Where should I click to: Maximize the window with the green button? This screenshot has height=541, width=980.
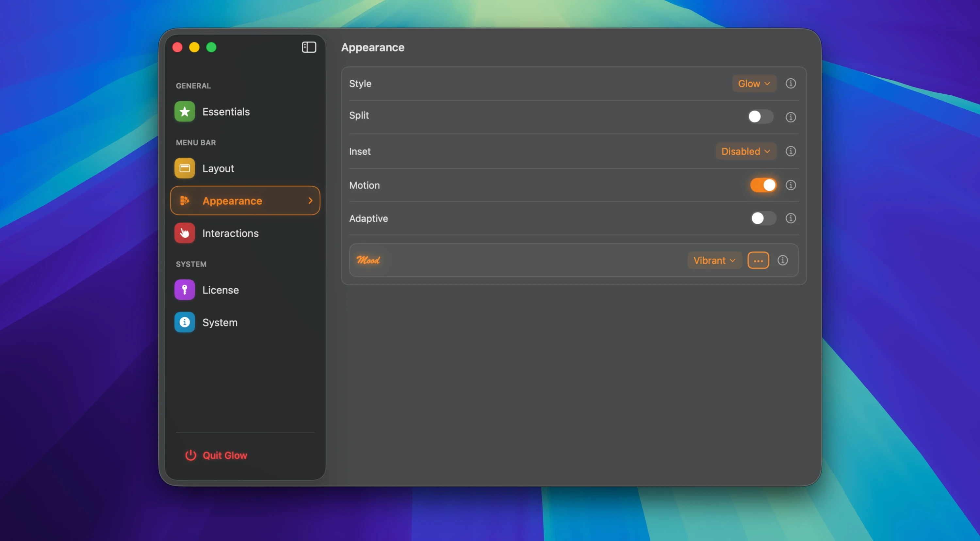(x=211, y=47)
